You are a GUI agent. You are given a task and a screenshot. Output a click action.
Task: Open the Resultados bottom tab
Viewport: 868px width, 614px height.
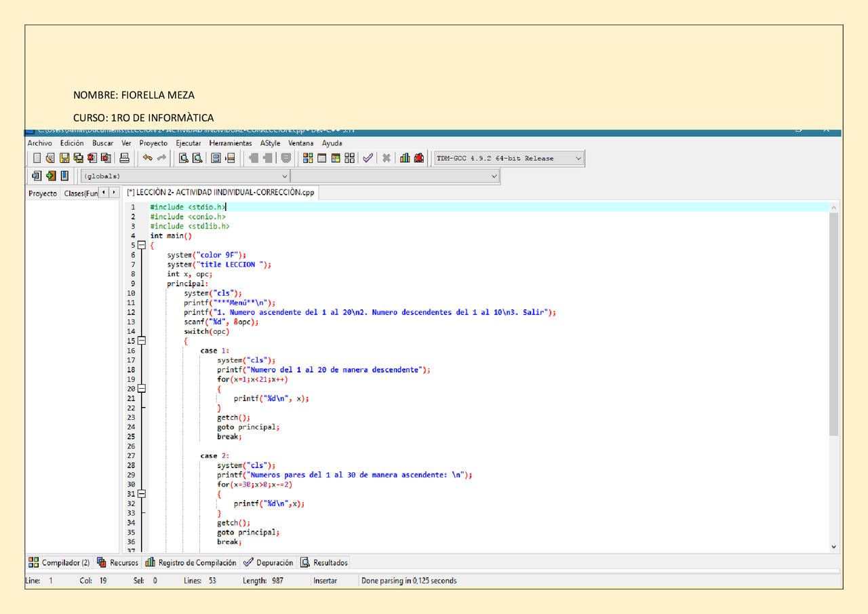(324, 562)
